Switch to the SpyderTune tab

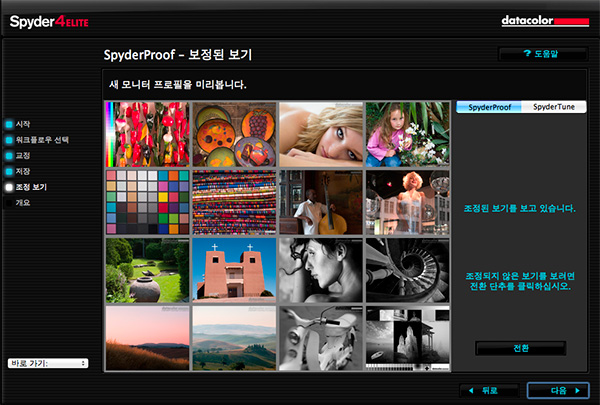[553, 106]
